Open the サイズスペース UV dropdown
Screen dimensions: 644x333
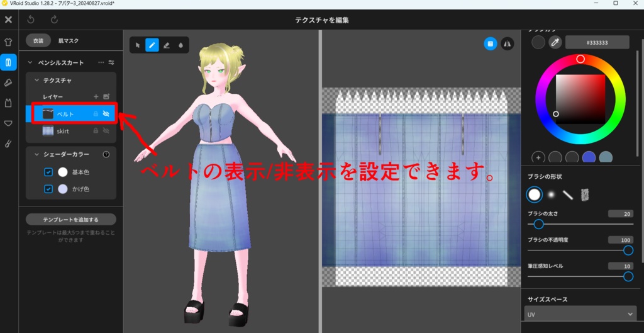(x=580, y=315)
